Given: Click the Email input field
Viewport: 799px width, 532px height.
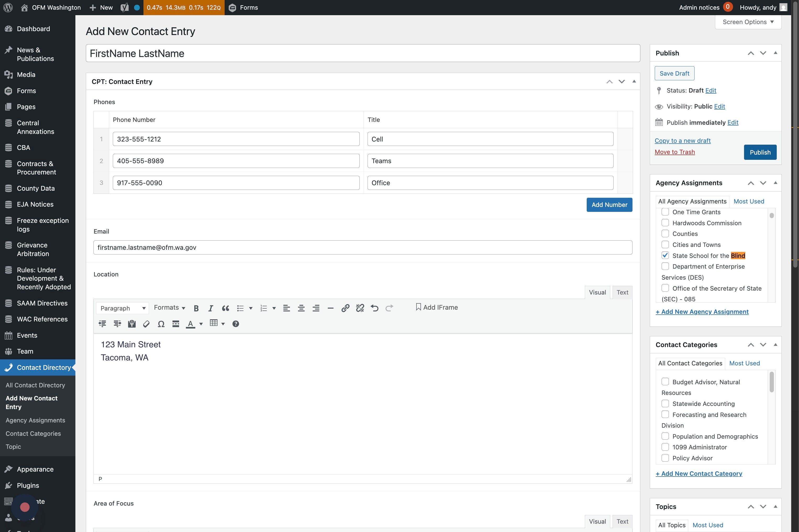Looking at the screenshot, I should 363,247.
